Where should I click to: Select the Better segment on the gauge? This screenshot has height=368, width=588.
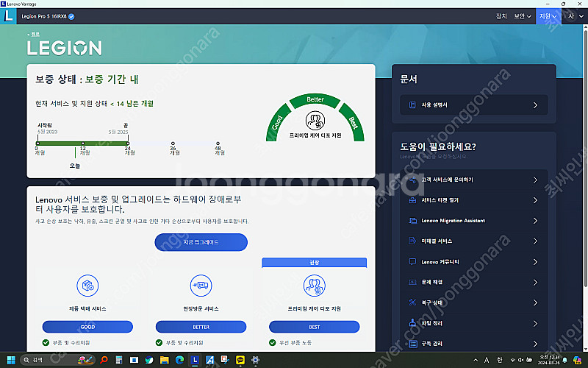pyautogui.click(x=315, y=100)
